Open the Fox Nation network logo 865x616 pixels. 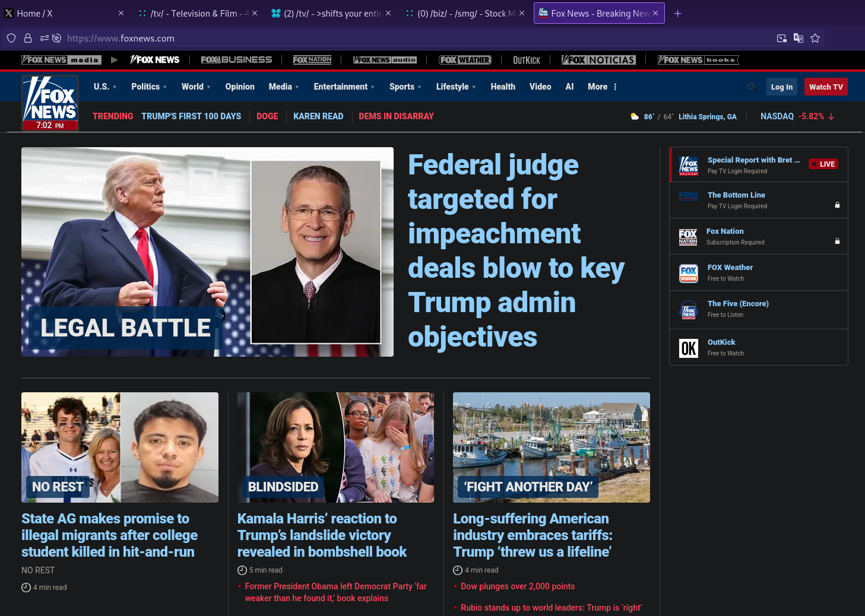point(312,60)
